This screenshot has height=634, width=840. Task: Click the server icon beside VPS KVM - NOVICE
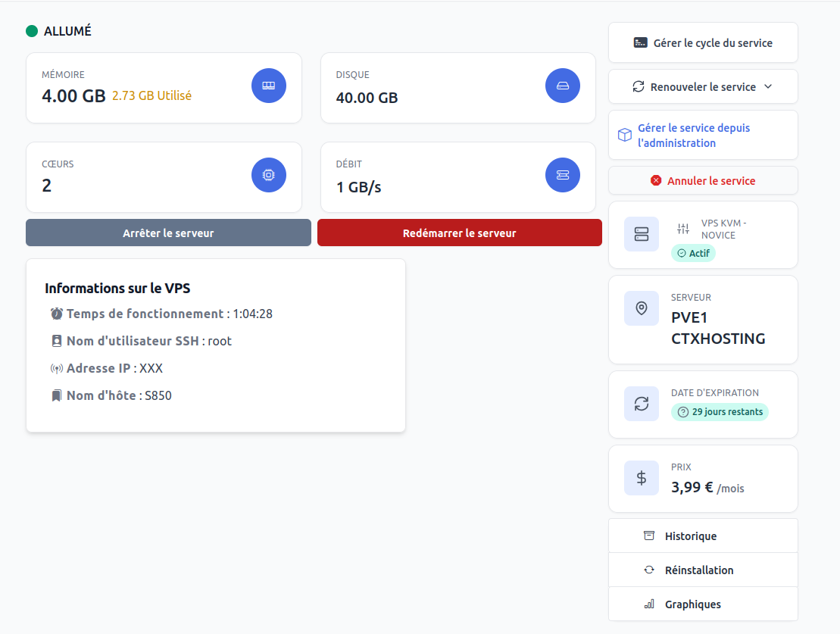pyautogui.click(x=641, y=235)
